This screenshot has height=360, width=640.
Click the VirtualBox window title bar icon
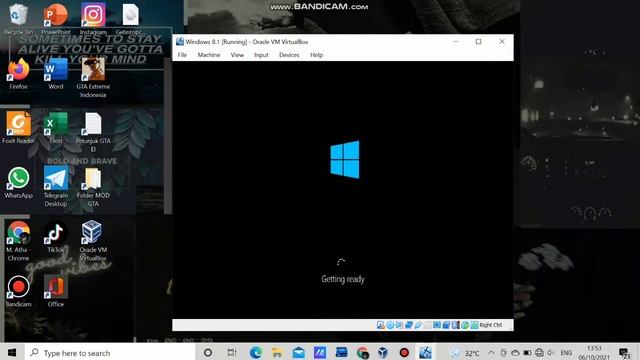tap(180, 42)
